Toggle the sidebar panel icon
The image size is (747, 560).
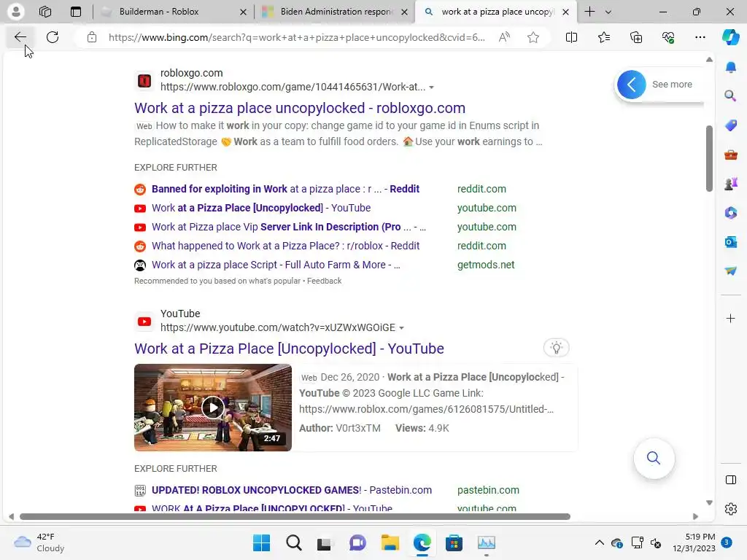[x=730, y=480]
